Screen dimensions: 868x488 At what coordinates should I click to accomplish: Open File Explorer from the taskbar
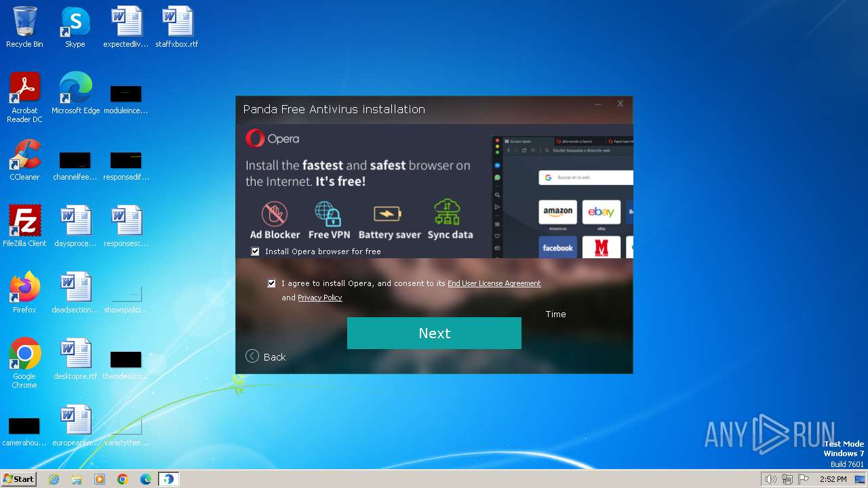(77, 479)
